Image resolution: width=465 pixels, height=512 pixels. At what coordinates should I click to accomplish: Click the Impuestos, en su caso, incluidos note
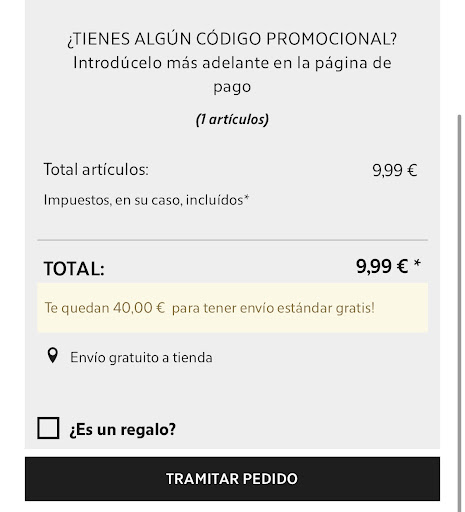[x=144, y=200]
